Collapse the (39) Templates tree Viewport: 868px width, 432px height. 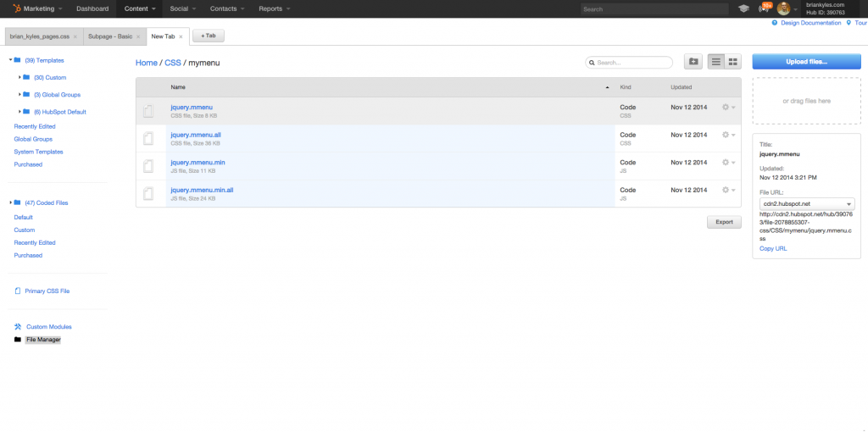10,60
